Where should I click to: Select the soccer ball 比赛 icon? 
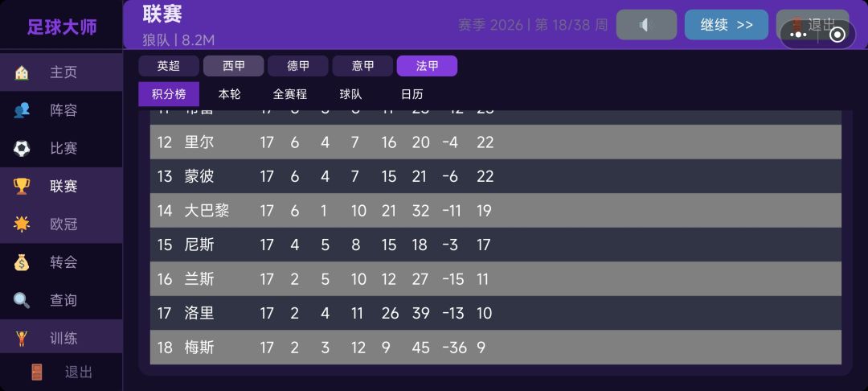[x=22, y=148]
